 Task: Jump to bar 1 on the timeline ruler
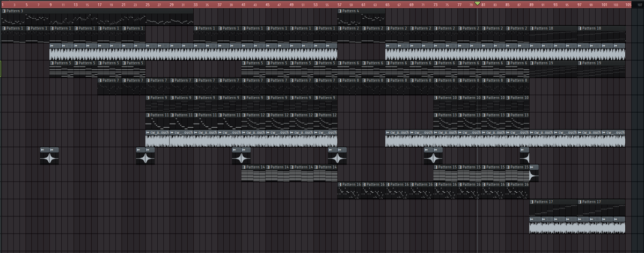point(2,4)
